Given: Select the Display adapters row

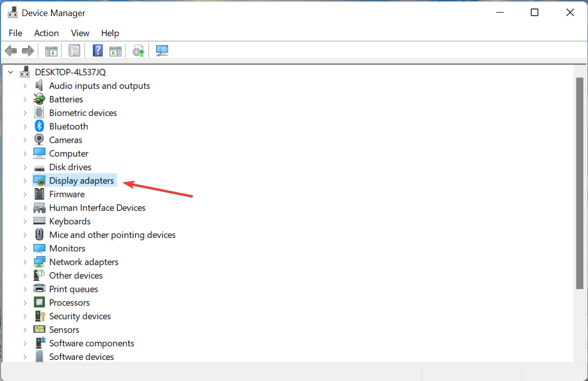Looking at the screenshot, I should pyautogui.click(x=75, y=181).
